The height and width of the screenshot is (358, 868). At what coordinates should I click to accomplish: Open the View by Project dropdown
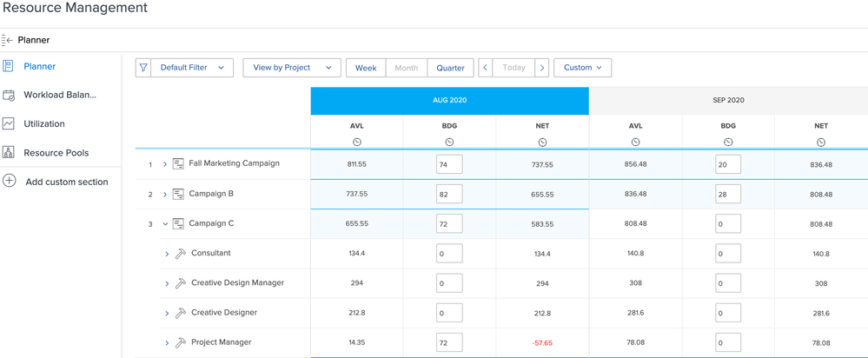click(291, 68)
